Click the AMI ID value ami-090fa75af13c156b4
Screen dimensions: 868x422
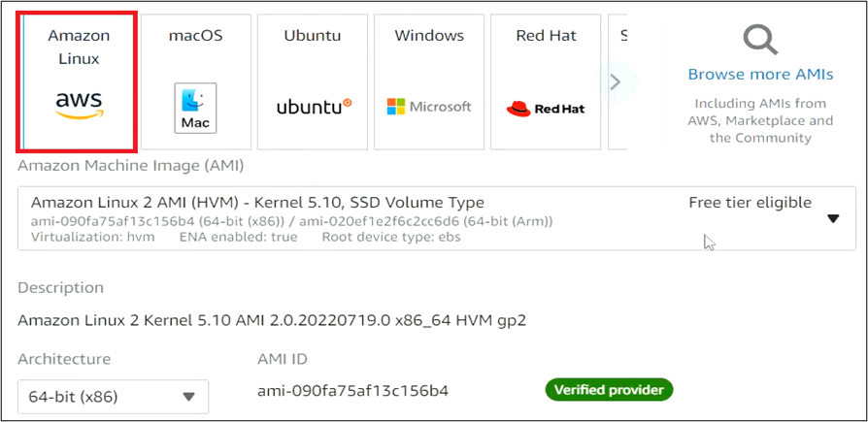click(354, 391)
